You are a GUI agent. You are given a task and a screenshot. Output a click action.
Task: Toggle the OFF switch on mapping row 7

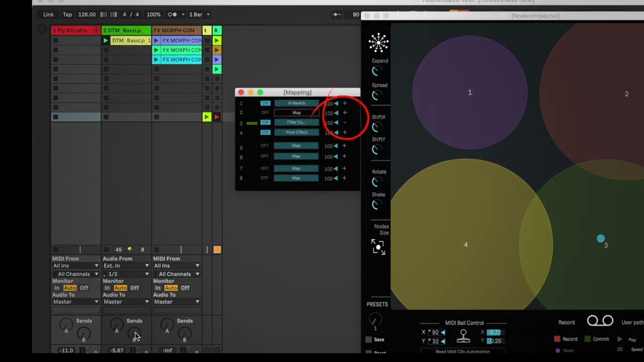click(x=265, y=168)
